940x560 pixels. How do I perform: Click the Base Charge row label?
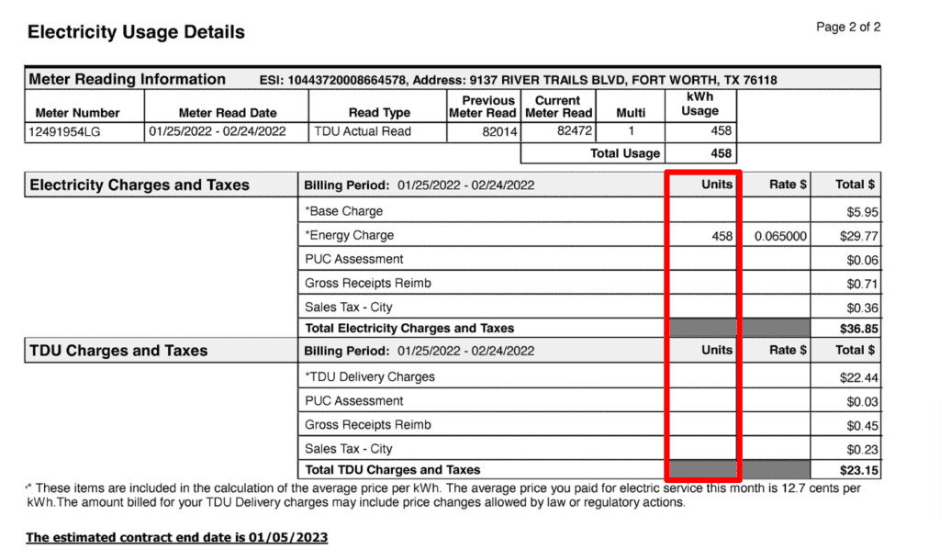(x=343, y=211)
